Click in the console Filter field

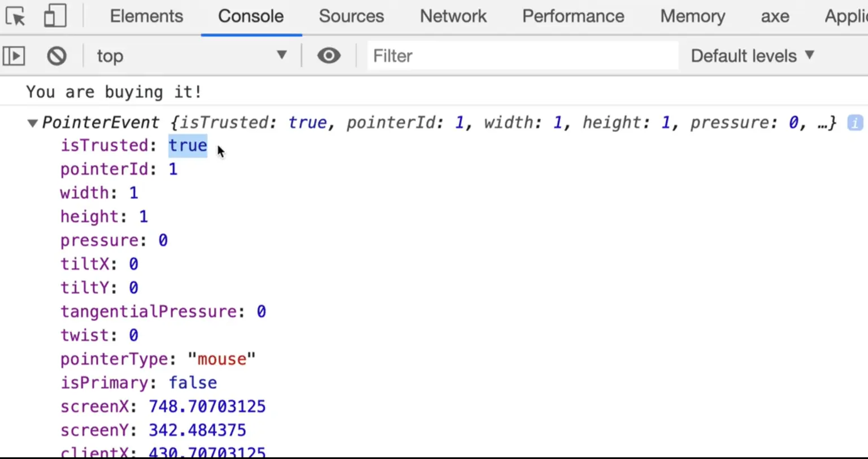pos(523,56)
